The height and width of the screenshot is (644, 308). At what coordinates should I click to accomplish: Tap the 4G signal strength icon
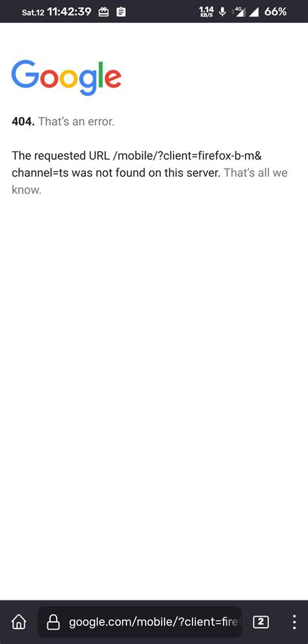[238, 12]
